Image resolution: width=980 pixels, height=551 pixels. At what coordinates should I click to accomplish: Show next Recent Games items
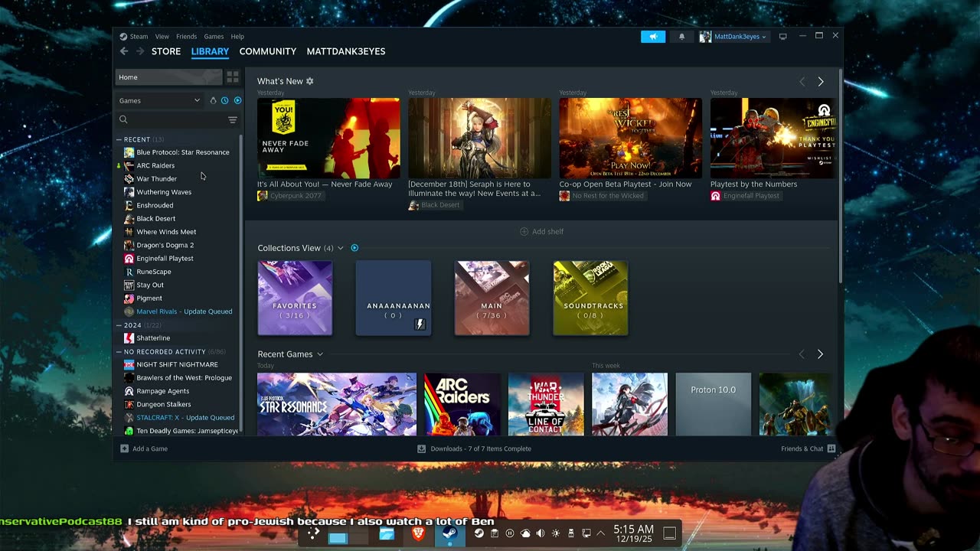tap(820, 354)
